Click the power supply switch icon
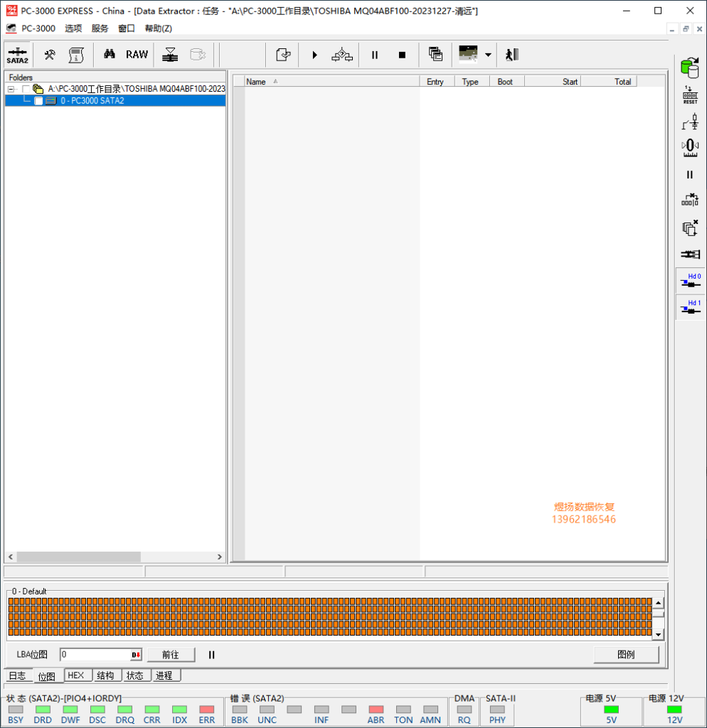 click(690, 122)
